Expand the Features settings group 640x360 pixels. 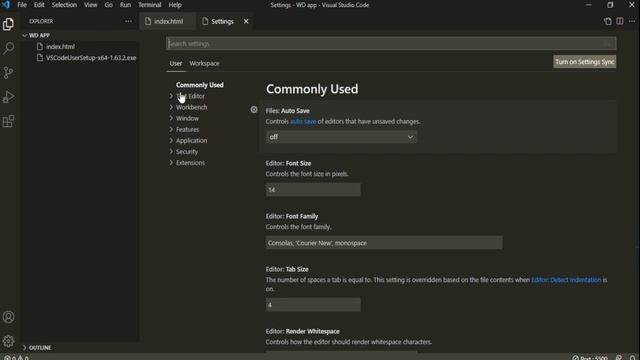(187, 129)
